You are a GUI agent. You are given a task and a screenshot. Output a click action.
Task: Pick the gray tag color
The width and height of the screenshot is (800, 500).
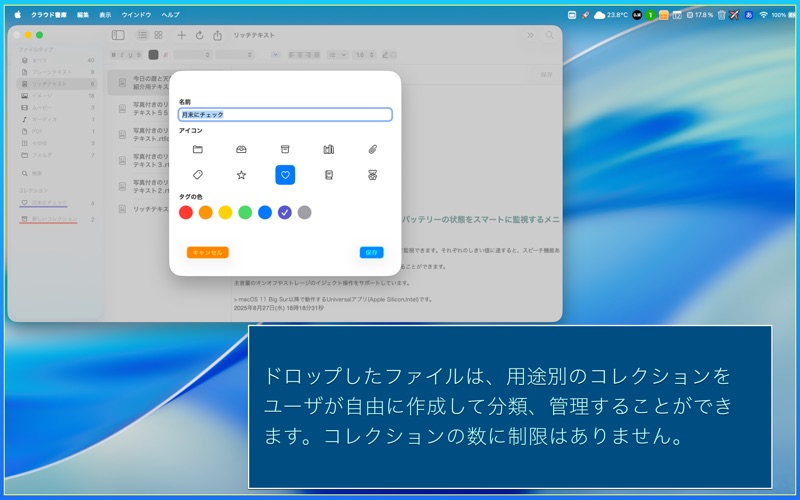point(305,212)
